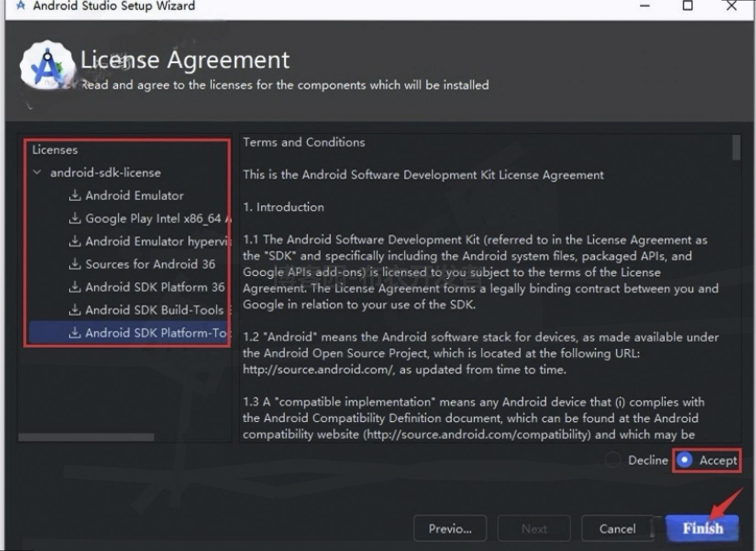Select Sources for Android 36 license entry
The image size is (756, 551).
click(150, 264)
